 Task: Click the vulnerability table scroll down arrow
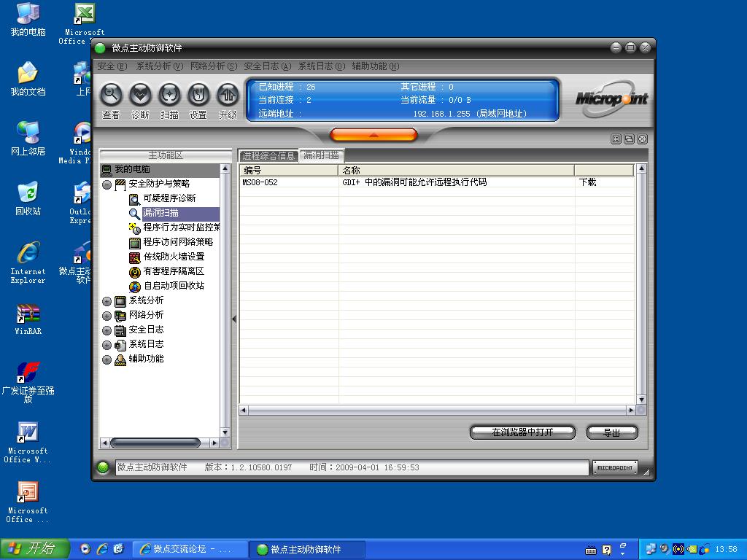point(641,400)
